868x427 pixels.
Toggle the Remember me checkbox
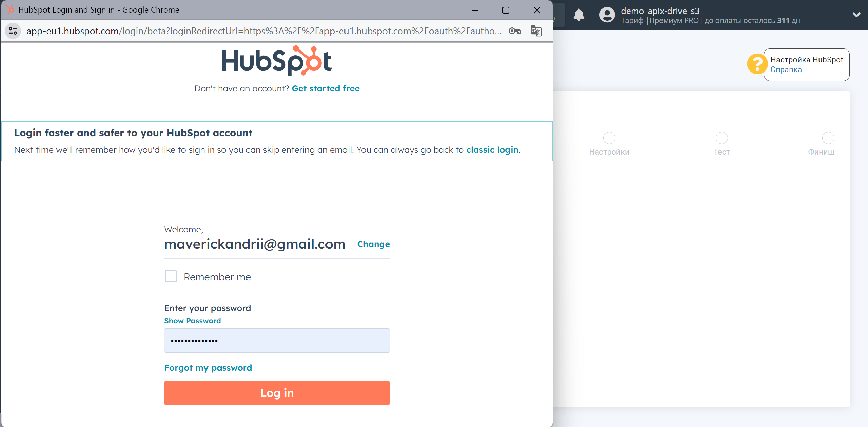pos(172,277)
